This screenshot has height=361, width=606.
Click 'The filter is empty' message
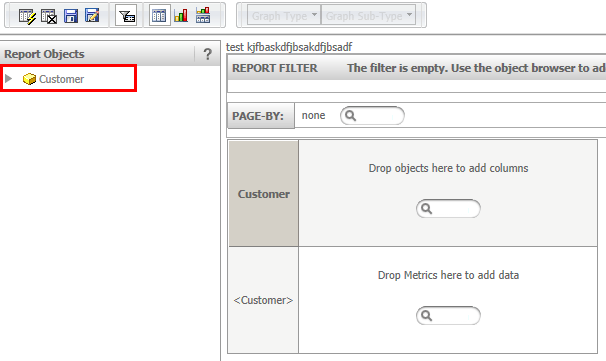(476, 68)
